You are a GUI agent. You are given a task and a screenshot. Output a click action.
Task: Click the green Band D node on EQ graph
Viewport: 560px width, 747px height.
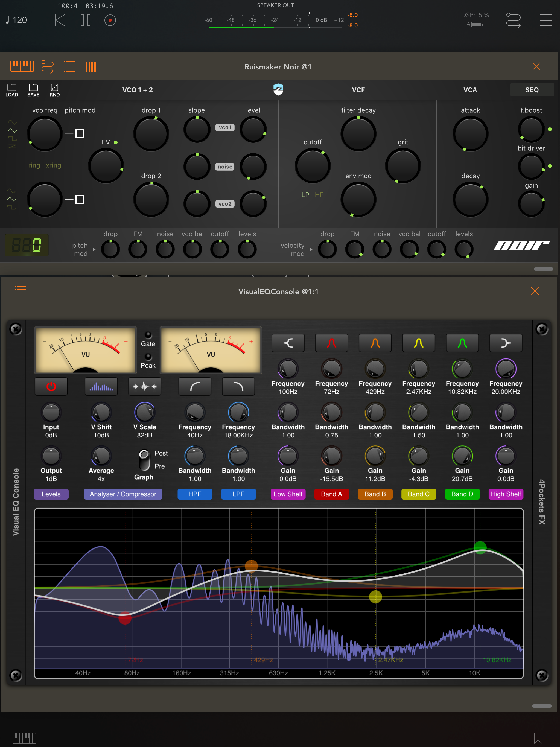(480, 547)
